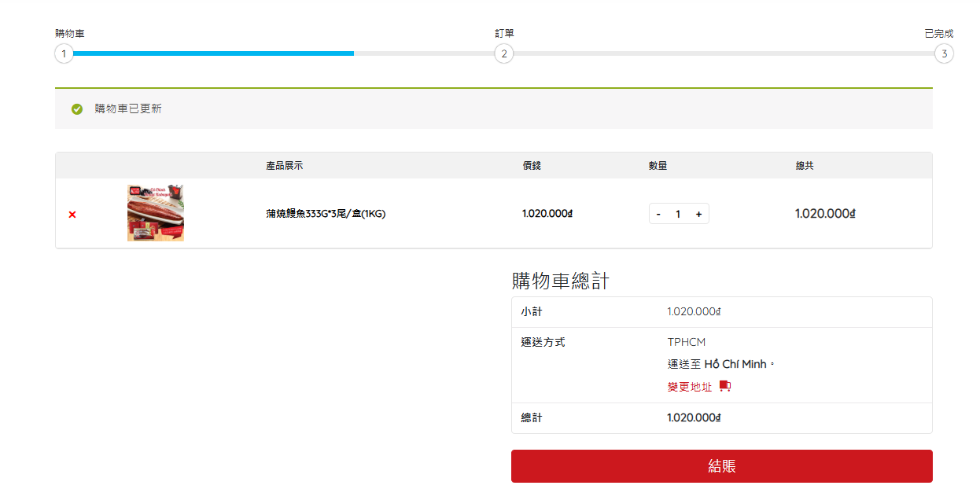
Task: Click step 3 circle in progress tracker
Action: pos(944,54)
